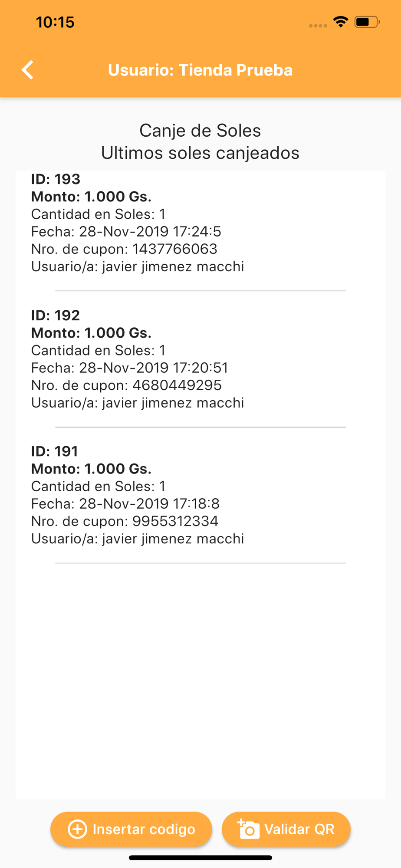Tap coupon number 1437766063
The image size is (401, 868).
point(175,249)
